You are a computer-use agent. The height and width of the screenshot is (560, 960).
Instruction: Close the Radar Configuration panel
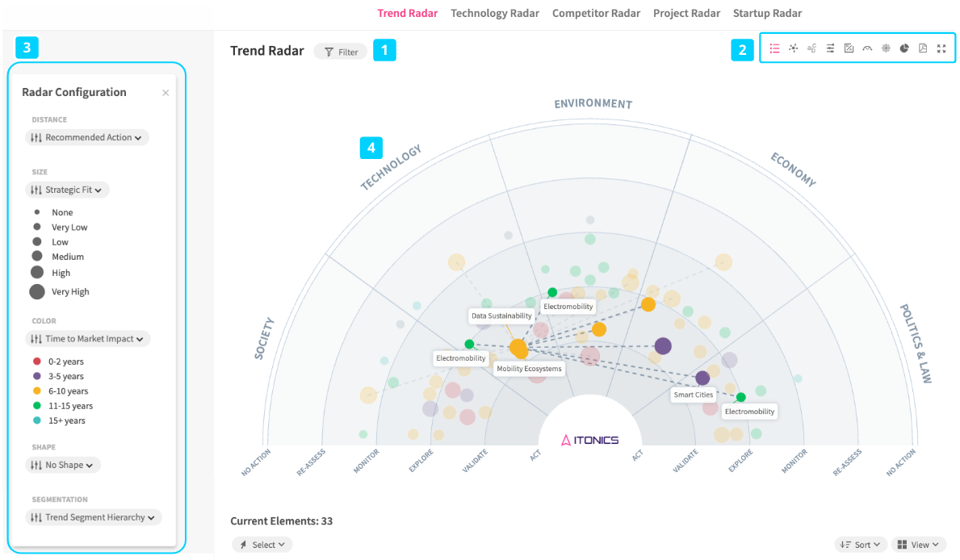166,93
